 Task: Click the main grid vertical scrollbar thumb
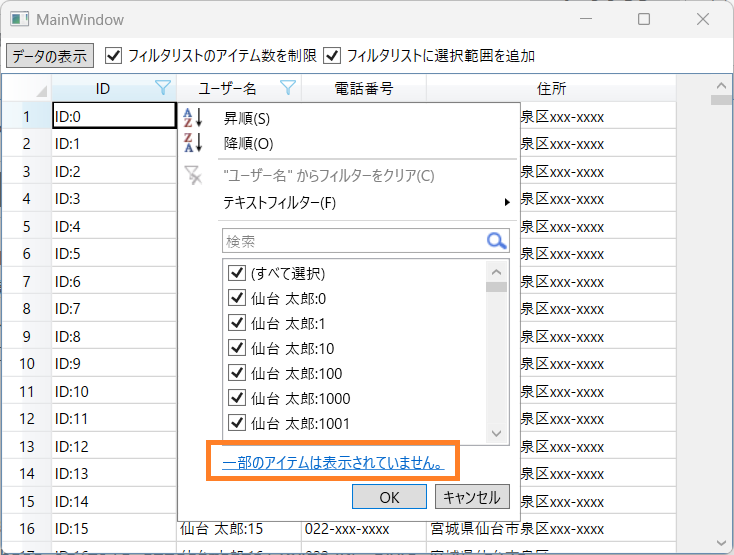click(721, 100)
